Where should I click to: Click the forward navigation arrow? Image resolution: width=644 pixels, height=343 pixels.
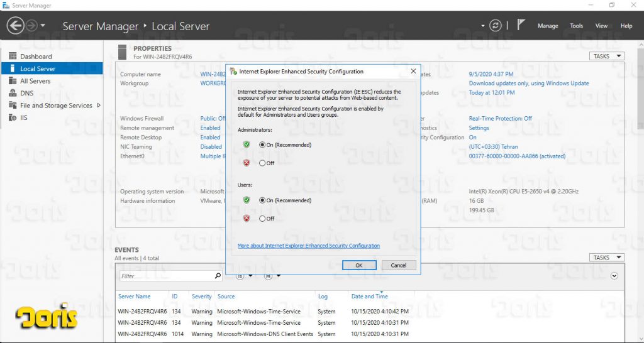[x=31, y=26]
